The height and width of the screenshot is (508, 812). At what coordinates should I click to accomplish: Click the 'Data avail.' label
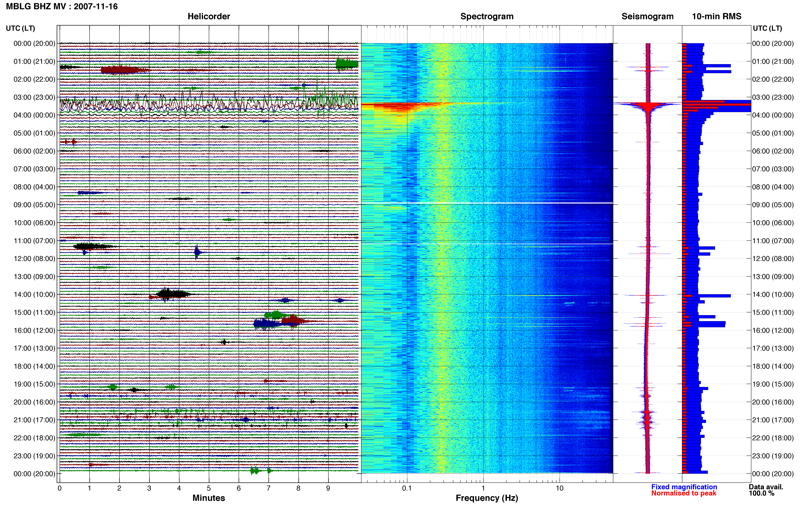tap(766, 487)
